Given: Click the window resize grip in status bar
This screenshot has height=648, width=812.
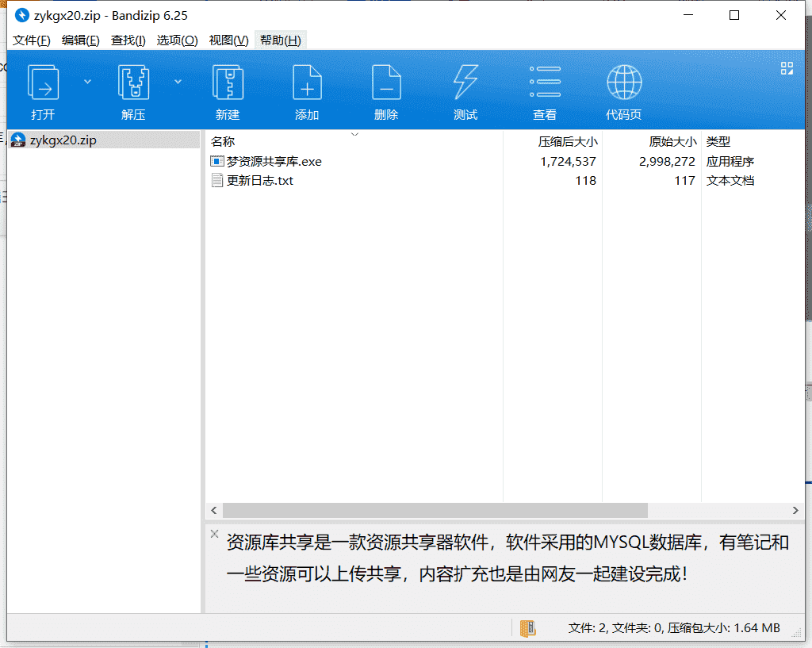Looking at the screenshot, I should click(797, 632).
